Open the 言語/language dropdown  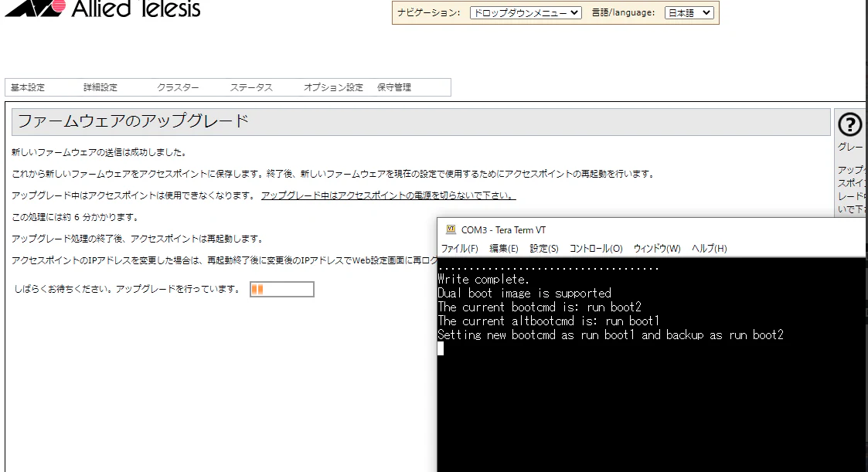click(689, 12)
